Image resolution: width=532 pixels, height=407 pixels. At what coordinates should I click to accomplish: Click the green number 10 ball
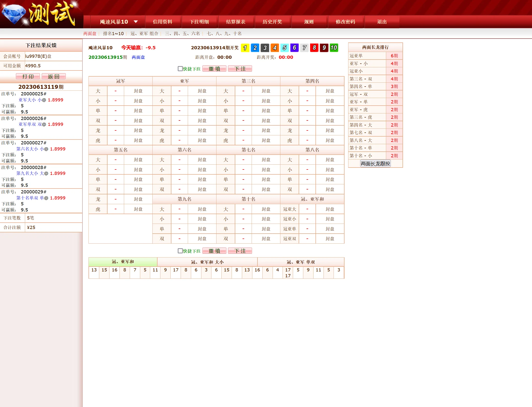(334, 48)
